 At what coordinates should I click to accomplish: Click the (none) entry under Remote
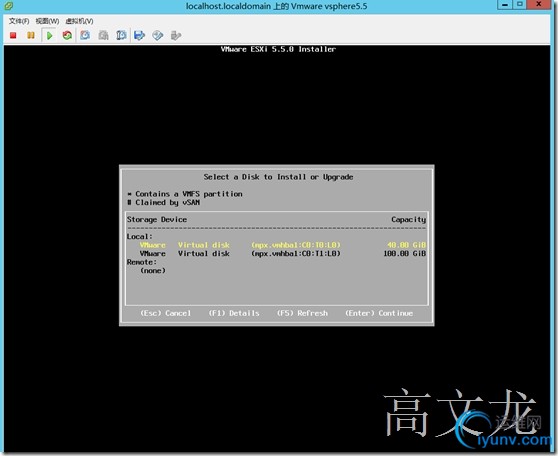tap(153, 271)
